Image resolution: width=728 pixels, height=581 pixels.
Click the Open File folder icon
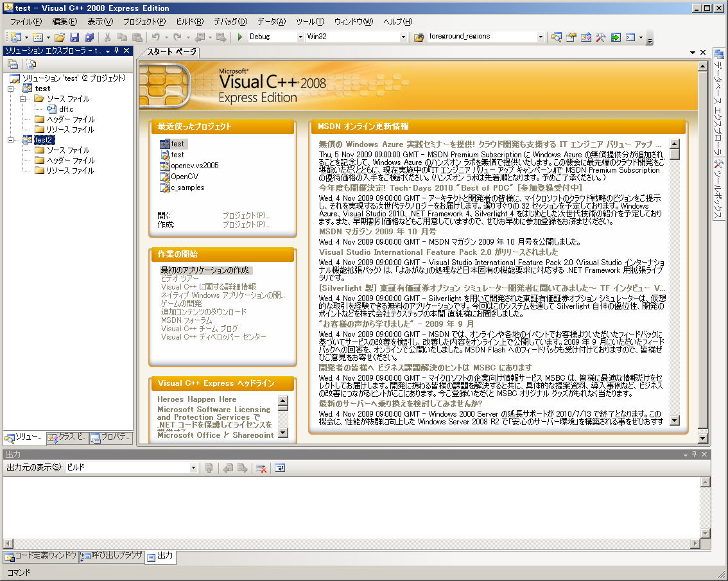click(60, 37)
